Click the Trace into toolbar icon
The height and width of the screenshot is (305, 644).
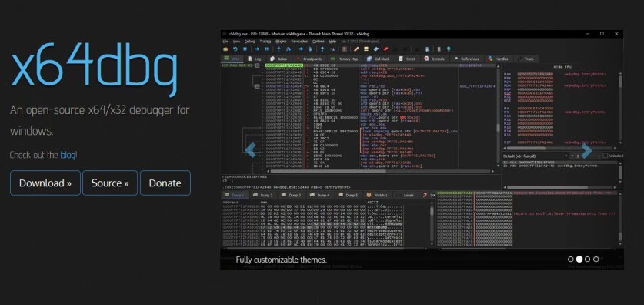pos(301,49)
